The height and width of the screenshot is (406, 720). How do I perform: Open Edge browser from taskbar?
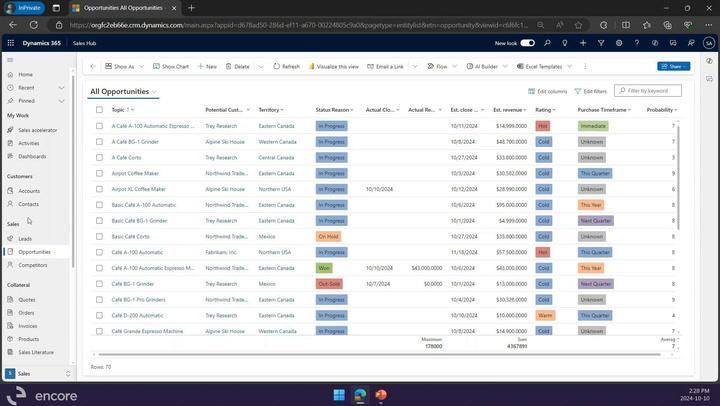point(360,395)
